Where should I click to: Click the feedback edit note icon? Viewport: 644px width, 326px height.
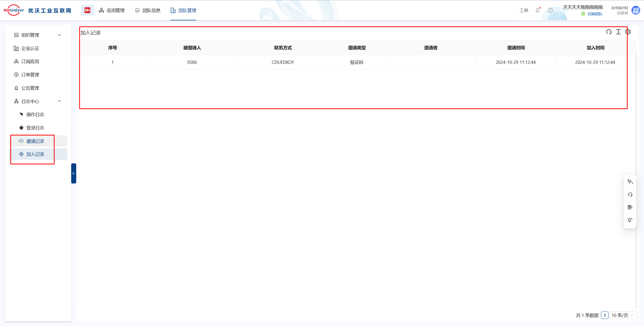click(630, 207)
